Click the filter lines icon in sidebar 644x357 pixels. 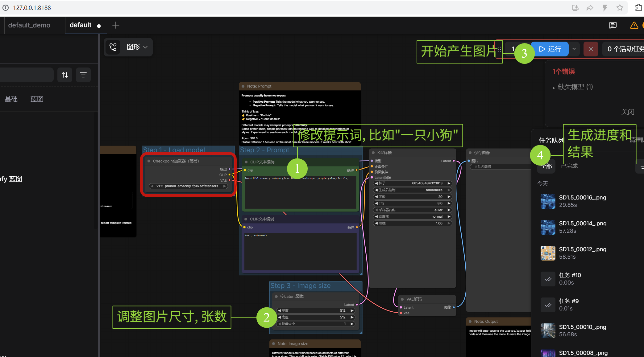(83, 75)
